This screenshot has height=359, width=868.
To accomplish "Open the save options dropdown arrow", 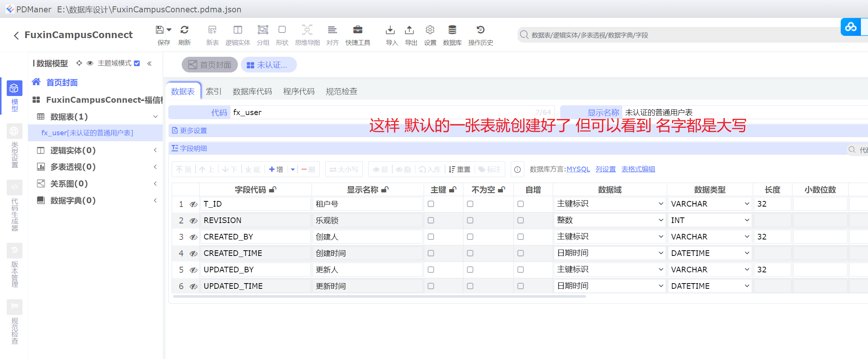I will 169,30.
